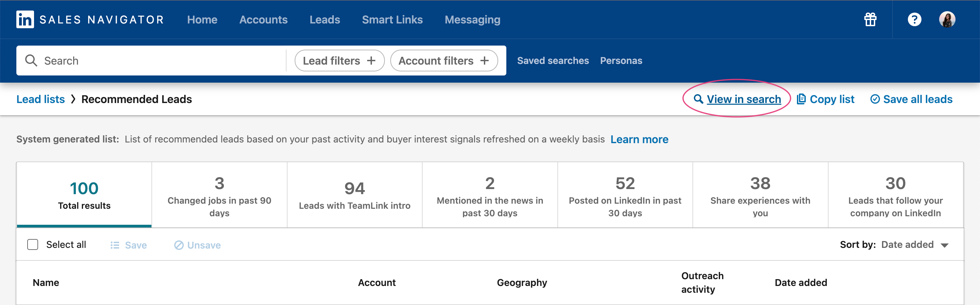Go to the Accounts tab
The width and height of the screenshot is (980, 305).
point(263,20)
